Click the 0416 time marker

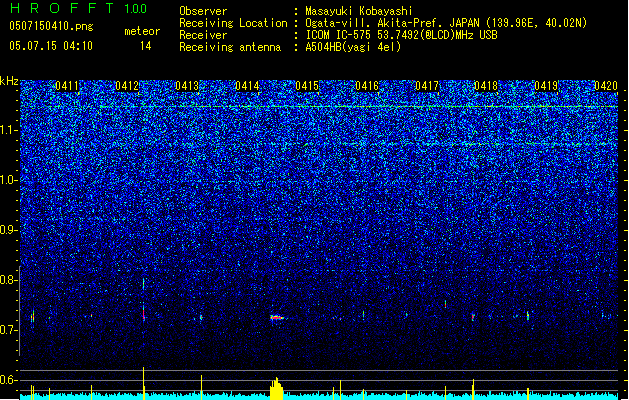[367, 86]
